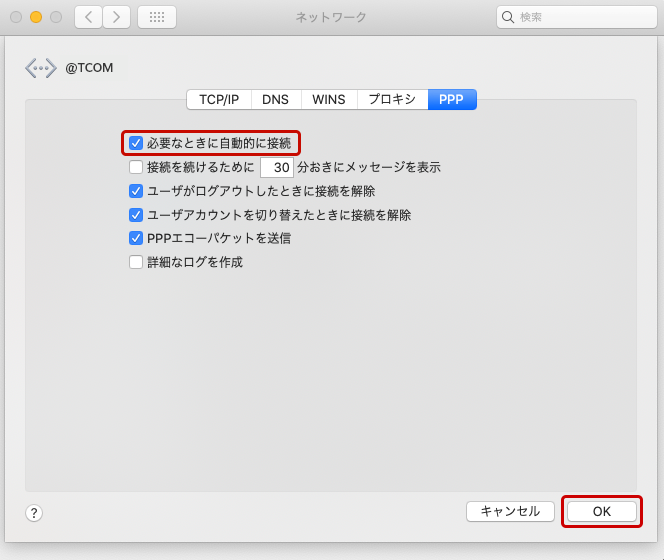Go back with the left chevron button

pos(88,17)
